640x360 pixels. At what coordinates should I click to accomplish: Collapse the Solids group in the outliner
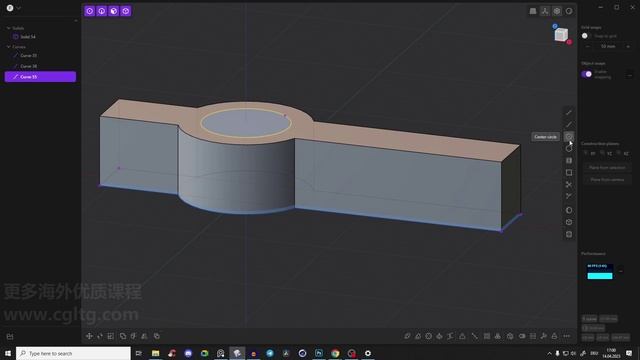pos(9,28)
